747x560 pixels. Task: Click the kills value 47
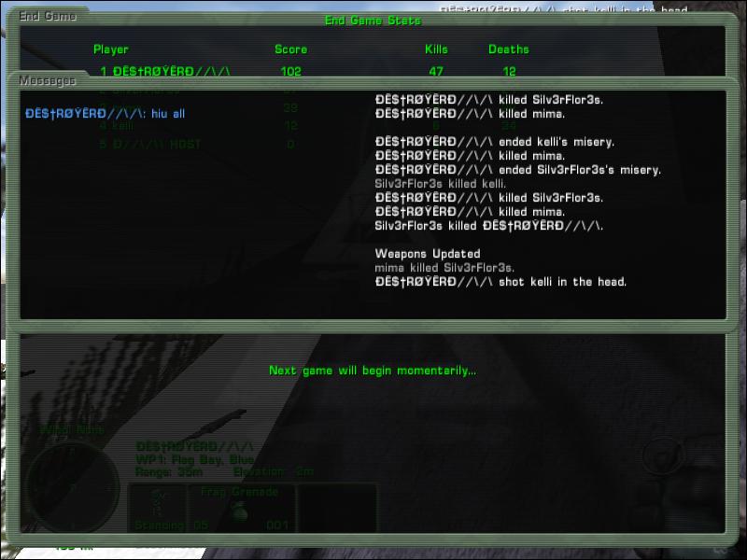(436, 72)
